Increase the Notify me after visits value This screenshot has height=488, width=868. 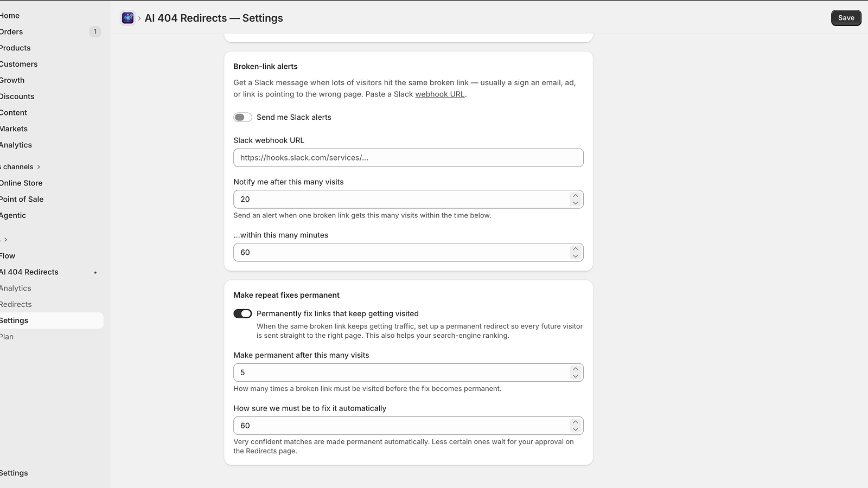(575, 196)
